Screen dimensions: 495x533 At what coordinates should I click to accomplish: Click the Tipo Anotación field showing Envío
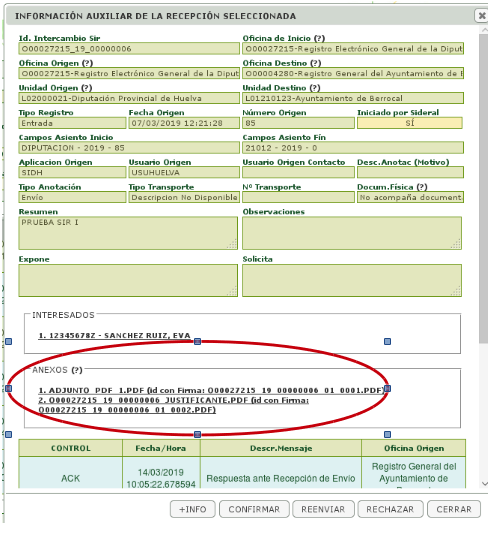pyautogui.click(x=72, y=197)
